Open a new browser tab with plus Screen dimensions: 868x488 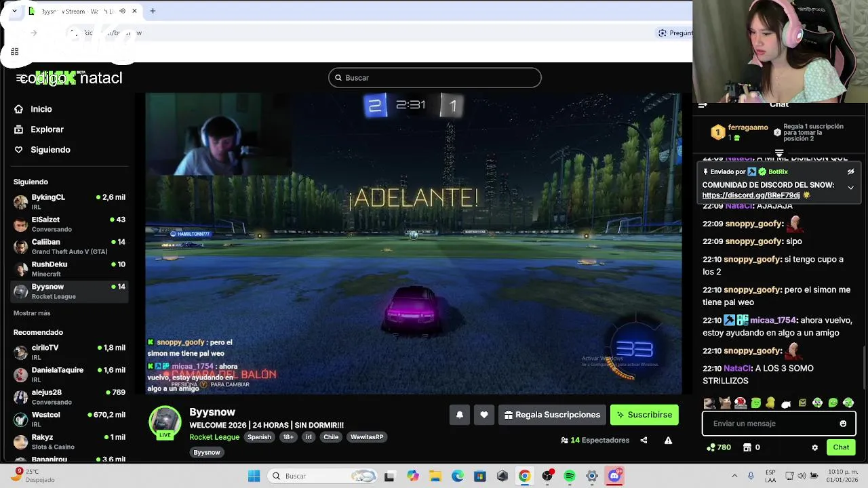point(153,11)
